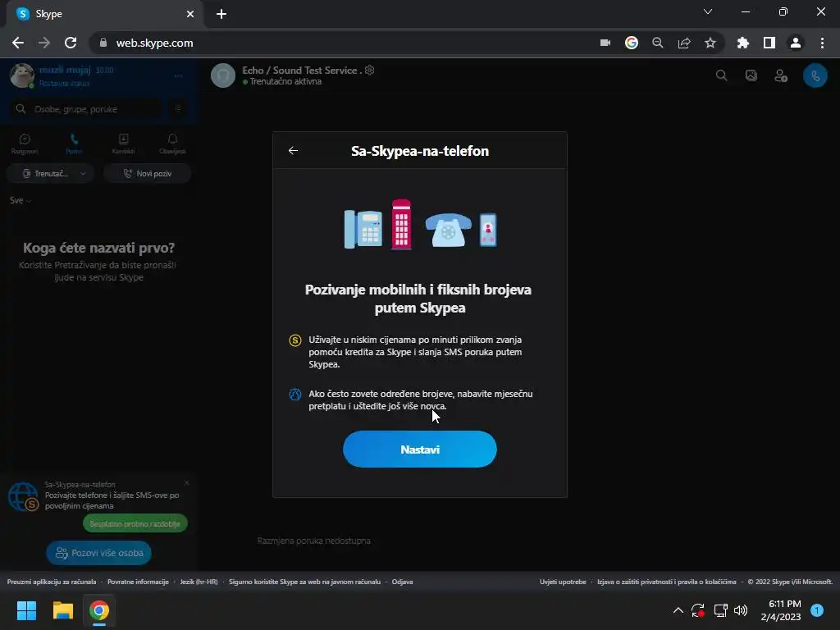Click the Postavite status text

coord(64,83)
